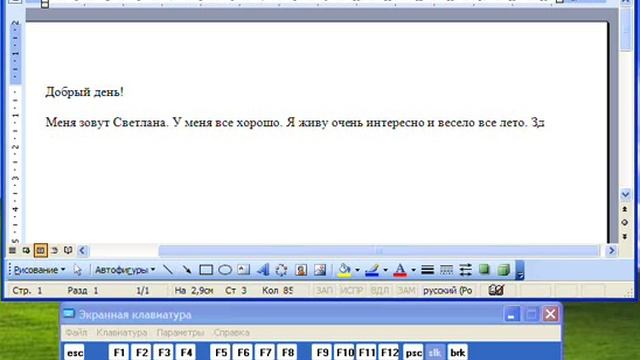The image size is (640, 360).
Task: Click spelling and grammar status icon
Action: click(496, 290)
